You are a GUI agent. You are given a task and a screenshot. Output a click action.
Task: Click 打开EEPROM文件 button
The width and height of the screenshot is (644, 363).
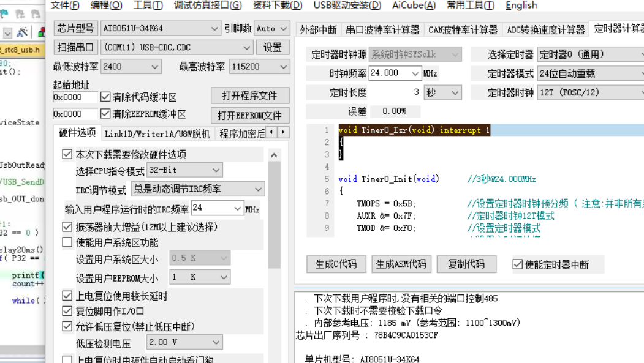[250, 115]
